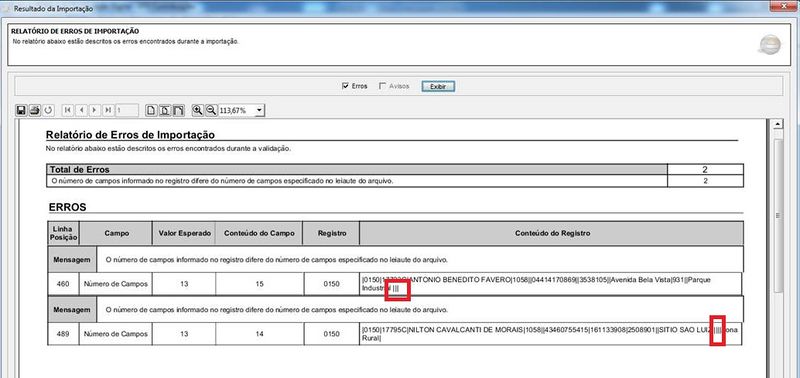Click the ANTONIO BENEDITO FAVERO record content
This screenshot has height=378, width=800.
pos(551,284)
